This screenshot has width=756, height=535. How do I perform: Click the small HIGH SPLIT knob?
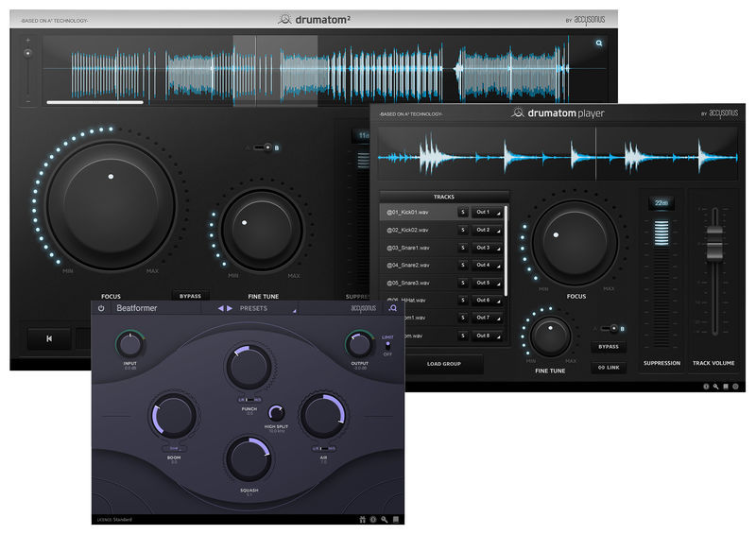(x=276, y=413)
